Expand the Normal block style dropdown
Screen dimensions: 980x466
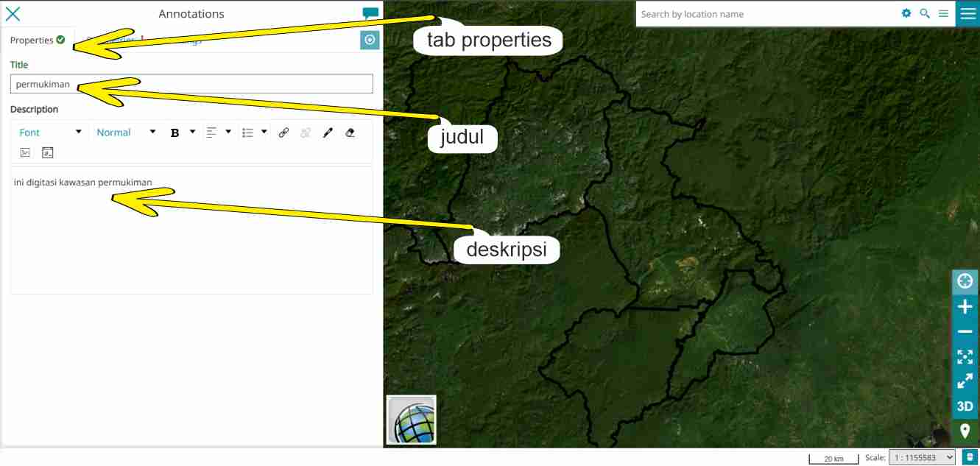point(126,133)
